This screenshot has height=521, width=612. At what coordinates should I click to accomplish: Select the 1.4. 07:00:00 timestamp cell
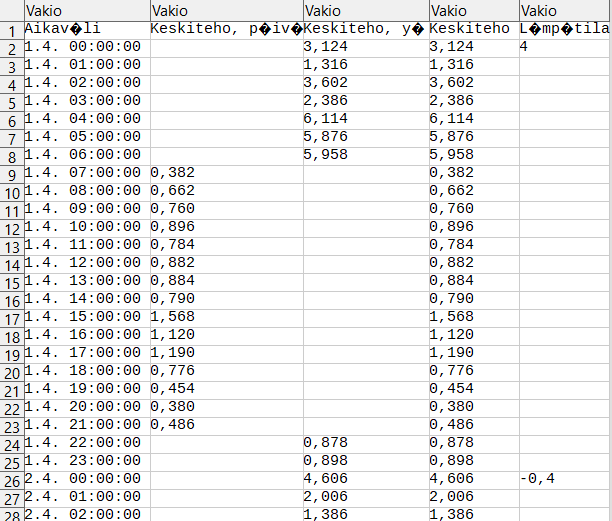85,172
